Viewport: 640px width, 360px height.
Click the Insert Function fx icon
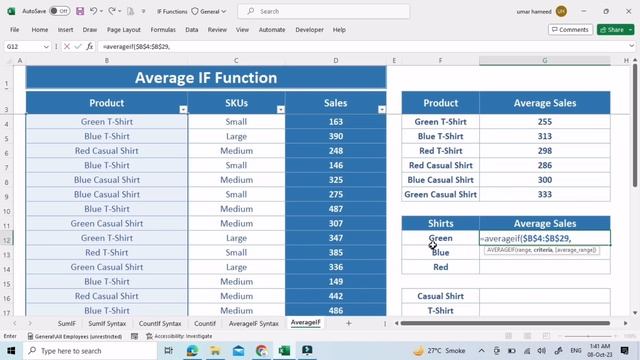pos(90,47)
